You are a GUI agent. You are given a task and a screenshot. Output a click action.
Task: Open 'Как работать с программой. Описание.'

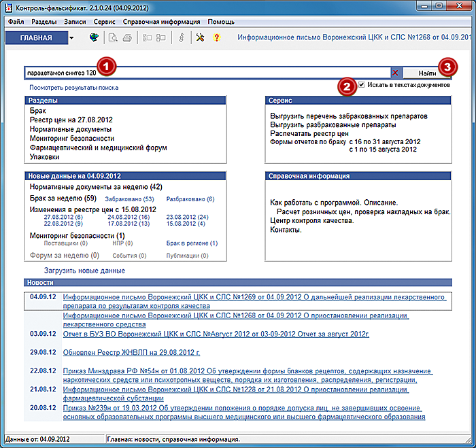tap(334, 203)
